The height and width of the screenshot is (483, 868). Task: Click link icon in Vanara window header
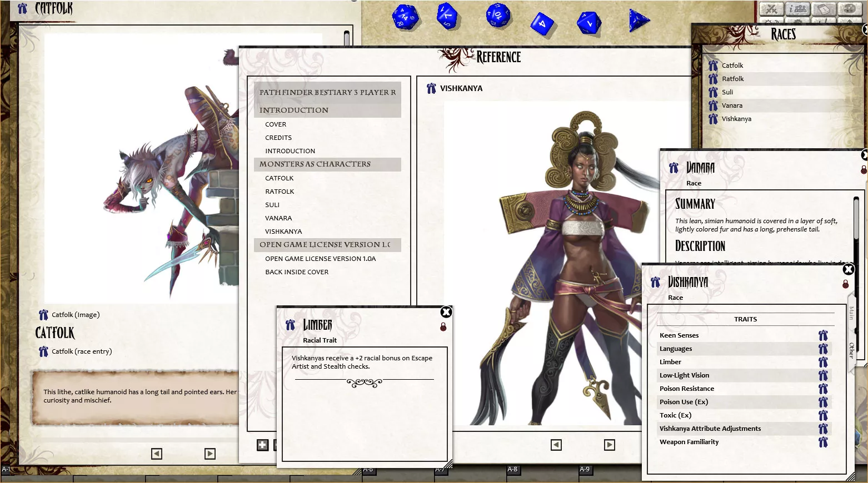674,168
